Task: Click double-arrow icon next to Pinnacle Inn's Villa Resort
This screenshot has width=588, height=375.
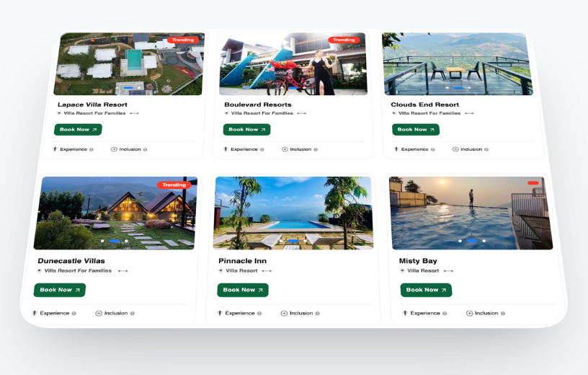Action: tap(267, 270)
